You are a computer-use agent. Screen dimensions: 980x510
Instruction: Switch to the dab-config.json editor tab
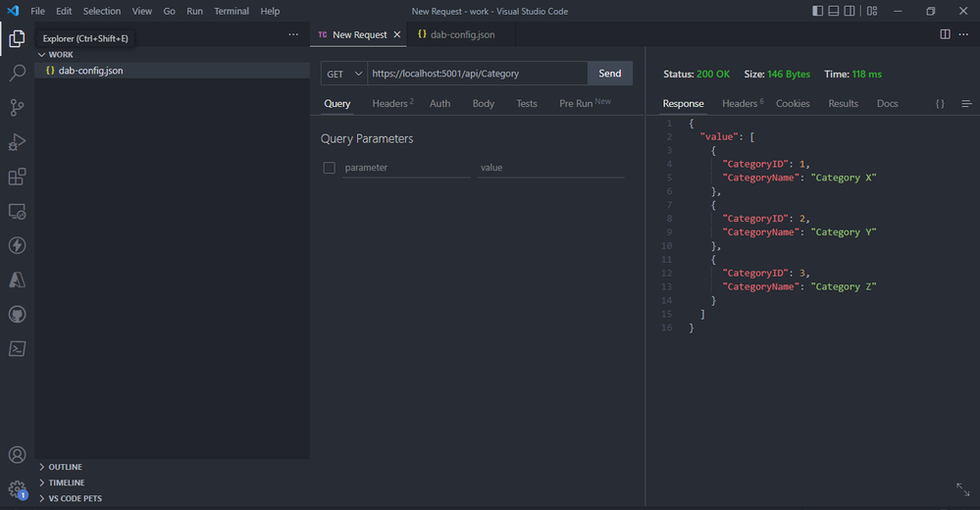(x=461, y=34)
